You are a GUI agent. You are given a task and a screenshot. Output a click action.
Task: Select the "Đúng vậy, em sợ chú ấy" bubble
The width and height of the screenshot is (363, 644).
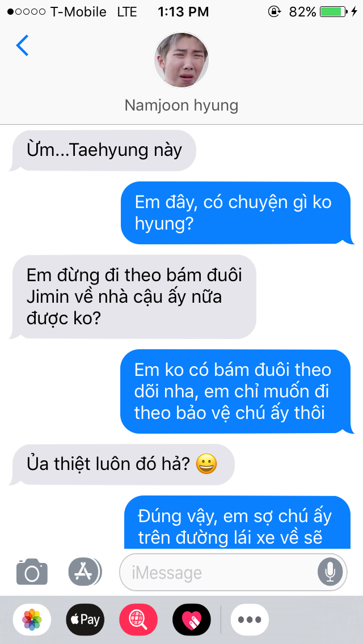[237, 523]
